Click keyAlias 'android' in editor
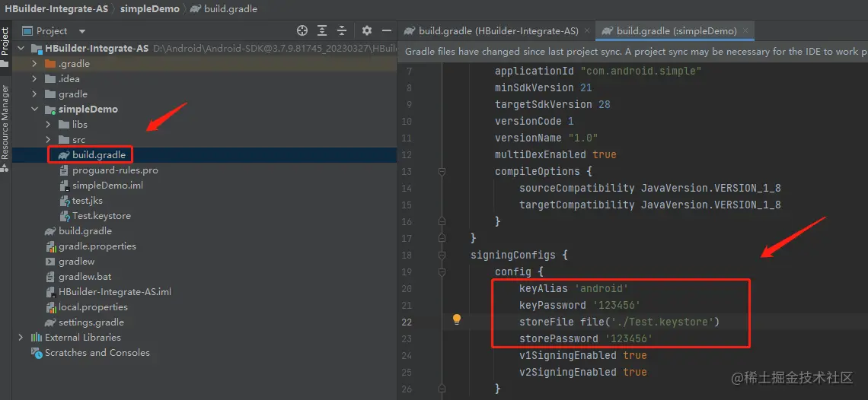This screenshot has width=868, height=400. 573,288
